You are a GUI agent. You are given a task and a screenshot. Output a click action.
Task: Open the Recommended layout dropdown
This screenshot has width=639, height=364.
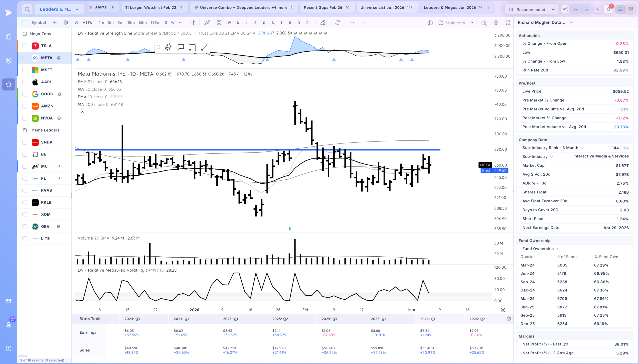tap(531, 9)
